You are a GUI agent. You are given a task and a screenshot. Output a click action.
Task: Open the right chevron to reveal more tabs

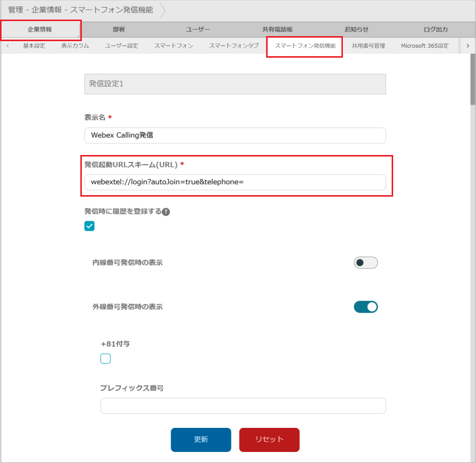pos(468,45)
